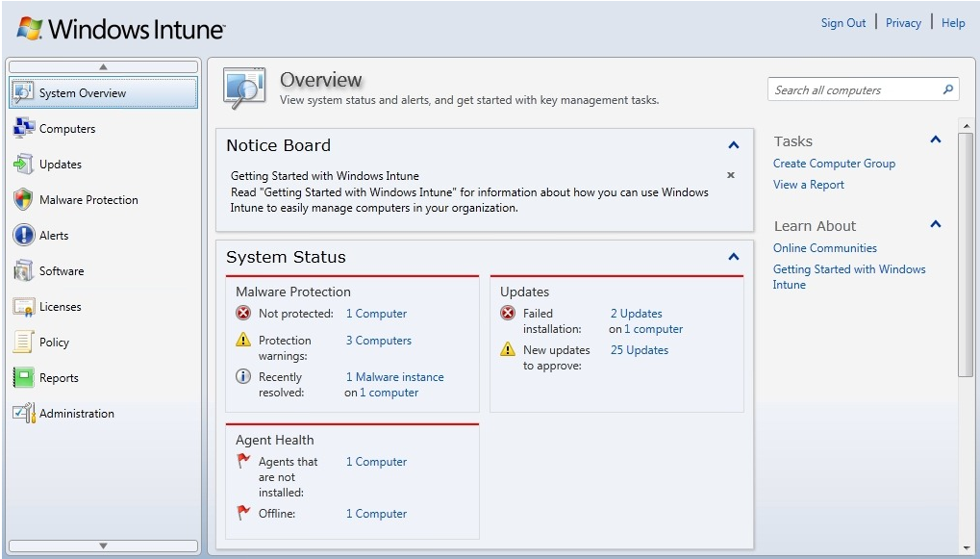Click the Updates green arrow icon
This screenshot has width=980, height=559.
[x=23, y=164]
